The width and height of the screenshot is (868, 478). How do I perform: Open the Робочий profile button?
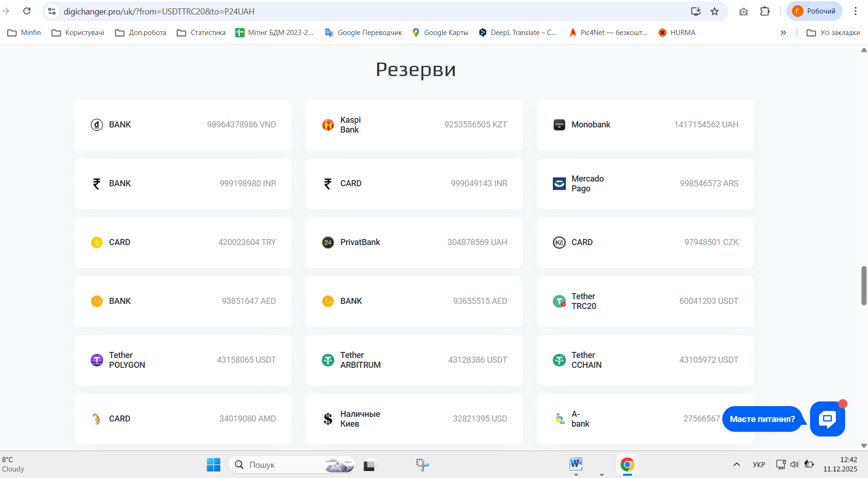tap(814, 11)
